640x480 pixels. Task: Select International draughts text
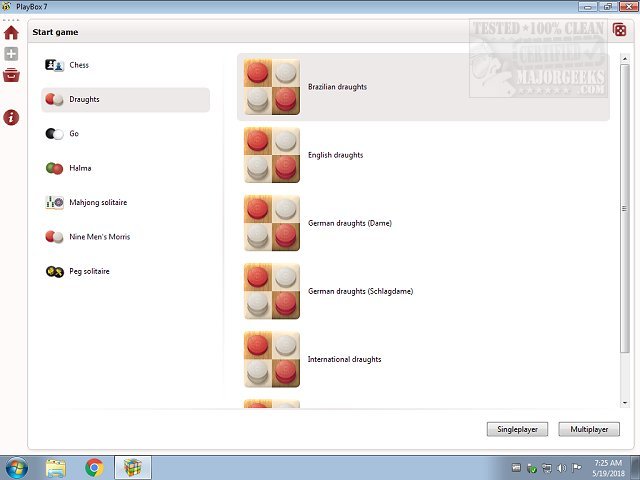[x=344, y=360]
